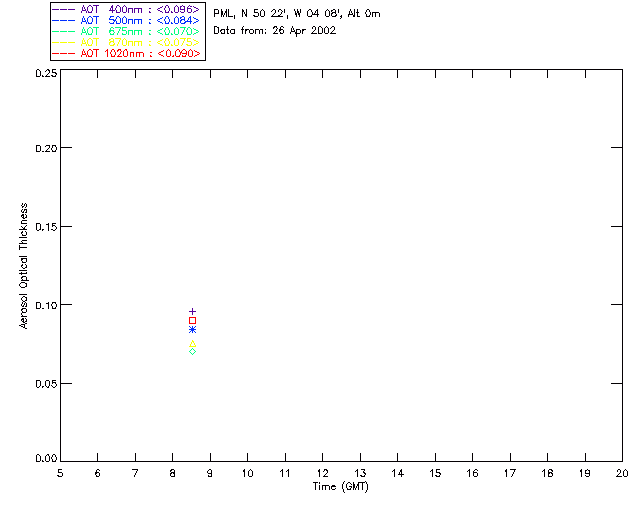Click the 0.25 y-axis value
Screen dimensions: 640x512
point(46,73)
